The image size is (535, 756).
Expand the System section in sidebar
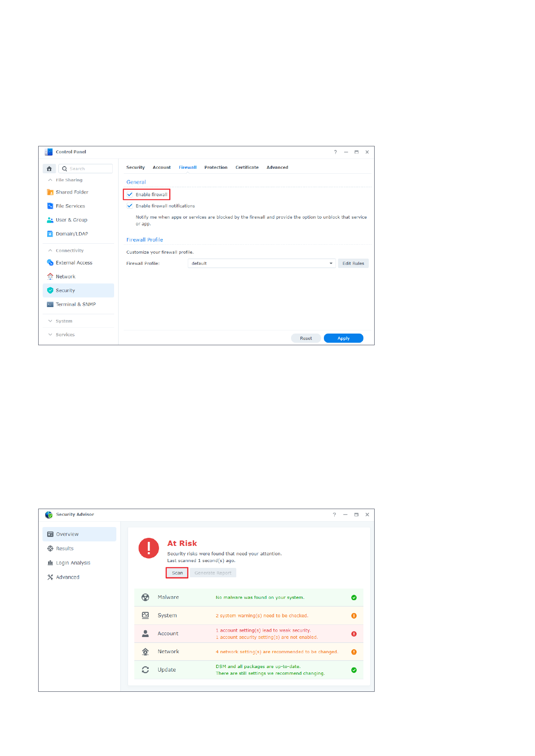pyautogui.click(x=64, y=321)
